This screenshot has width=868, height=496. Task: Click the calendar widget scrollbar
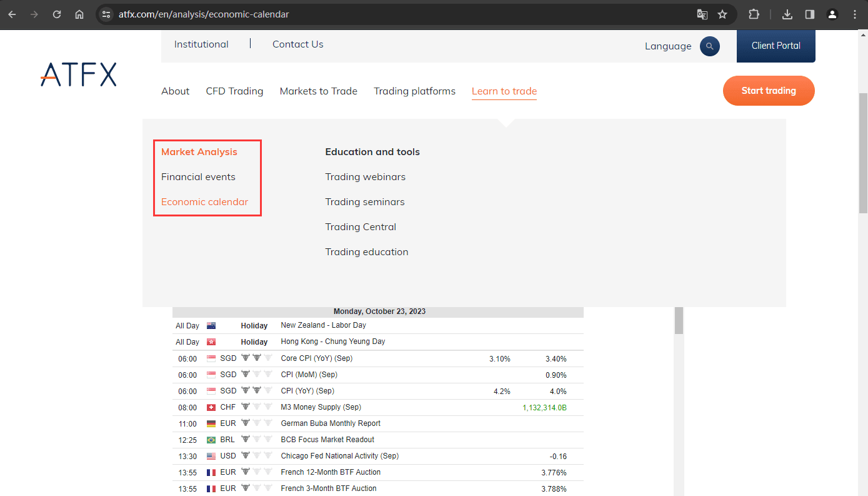[679, 320]
